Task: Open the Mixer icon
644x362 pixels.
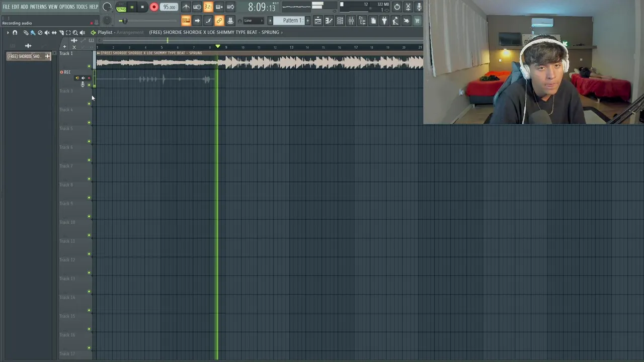Action: 351,21
